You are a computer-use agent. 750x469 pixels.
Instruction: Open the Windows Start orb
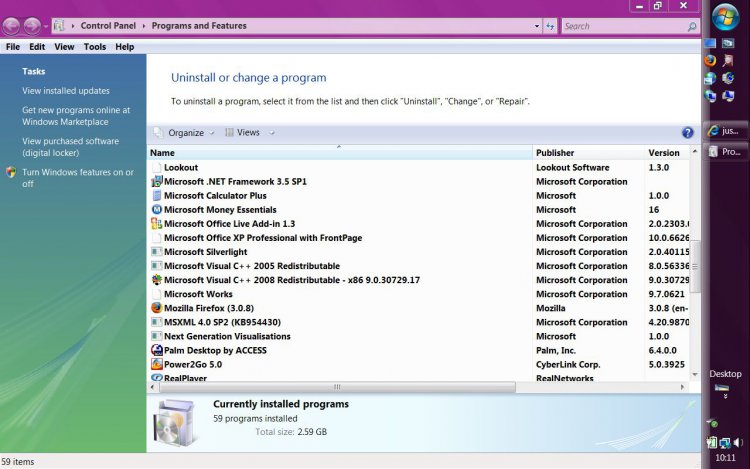pos(725,16)
